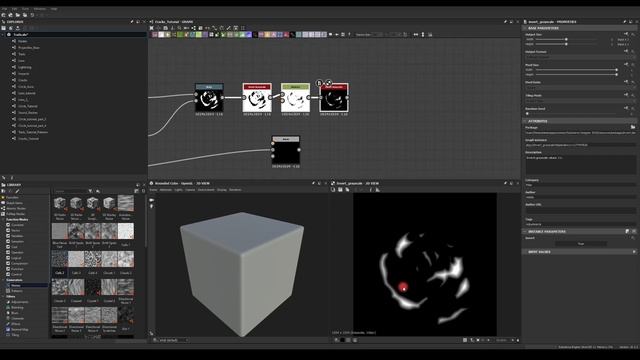This screenshot has height=360, width=640.
Task: Collapse the Instance Parameters section
Action: [525, 231]
